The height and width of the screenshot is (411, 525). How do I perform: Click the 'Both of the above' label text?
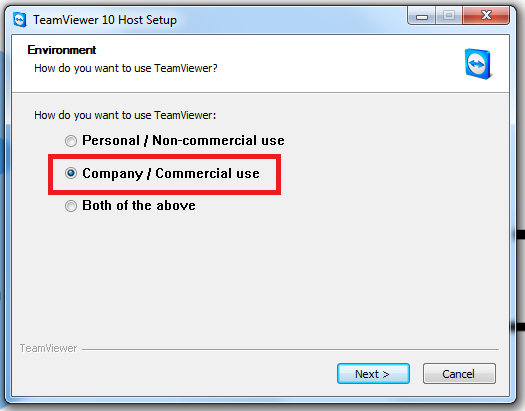click(139, 205)
